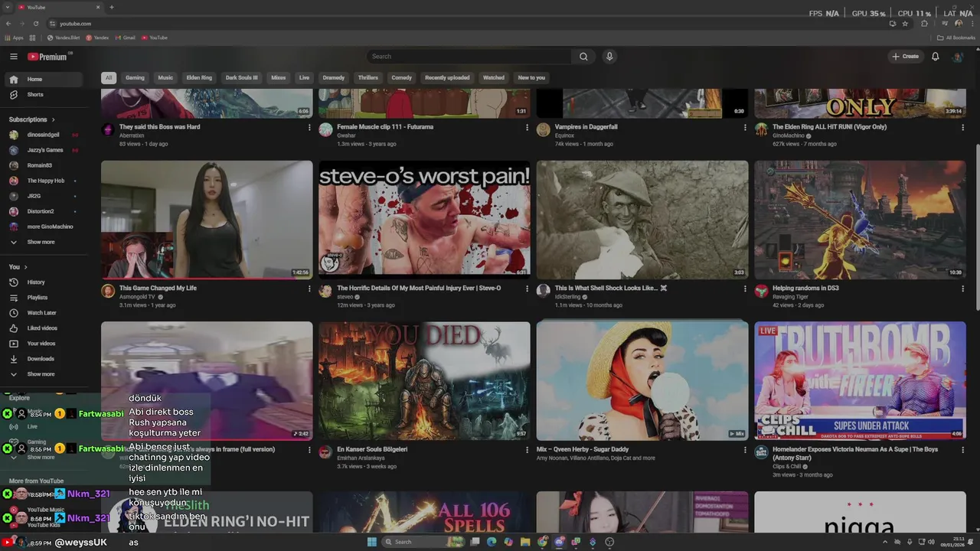
Task: Open File Explorer from the taskbar
Action: tap(525, 542)
